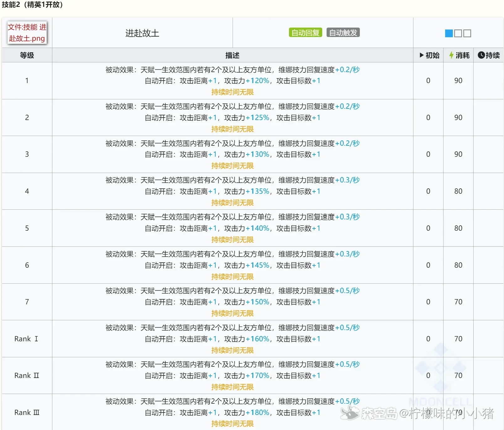Open the 文件:技能 进赴故土.png file link
Screen dimensions: 504x430
27,33
